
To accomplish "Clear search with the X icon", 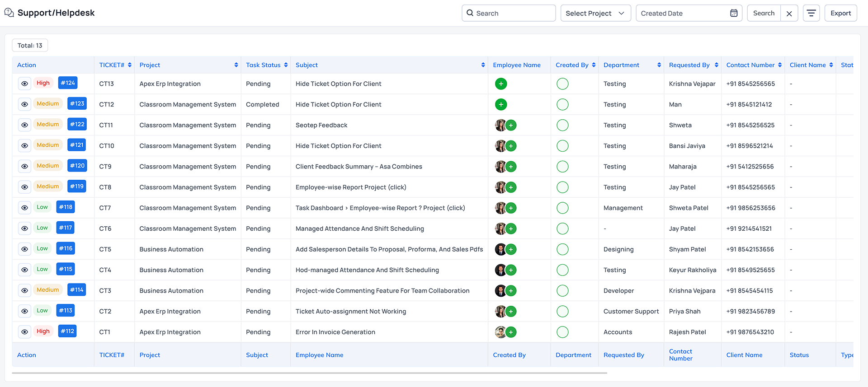I will tap(789, 14).
